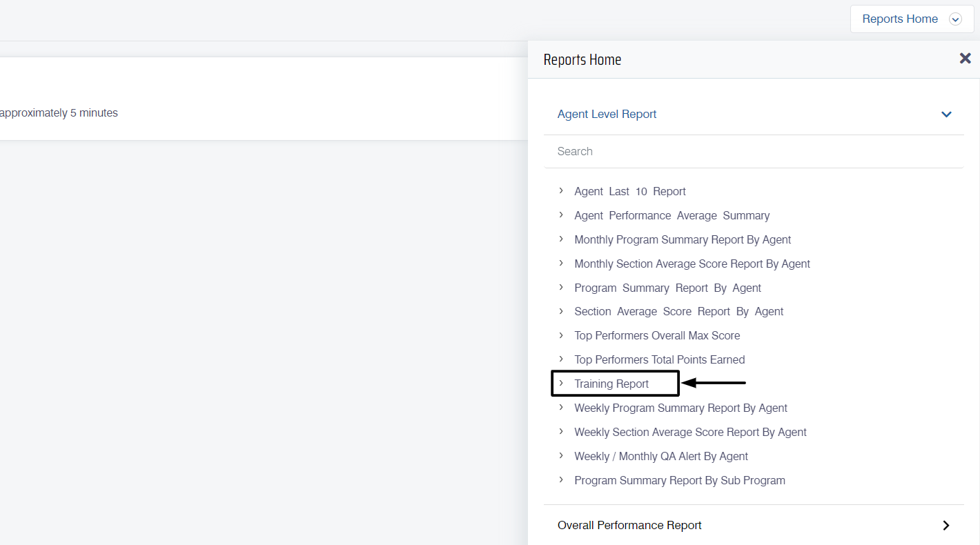Expand chevron beside Section Average Score Report By Agent

[561, 310]
